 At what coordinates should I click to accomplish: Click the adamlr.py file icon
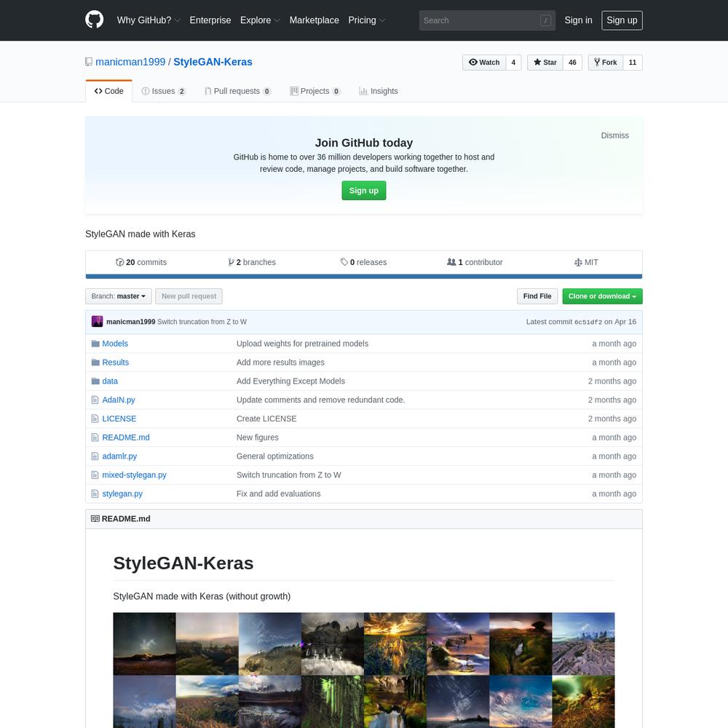pyautogui.click(x=95, y=456)
